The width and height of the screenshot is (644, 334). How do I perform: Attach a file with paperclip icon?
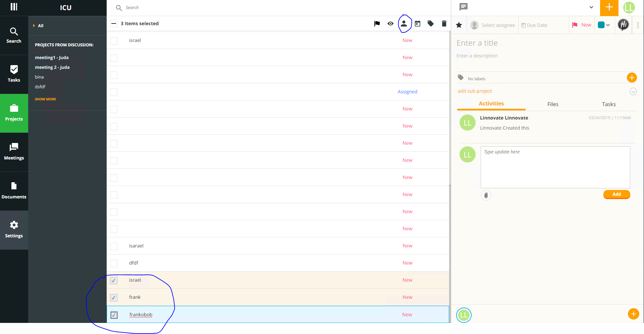[x=486, y=195]
